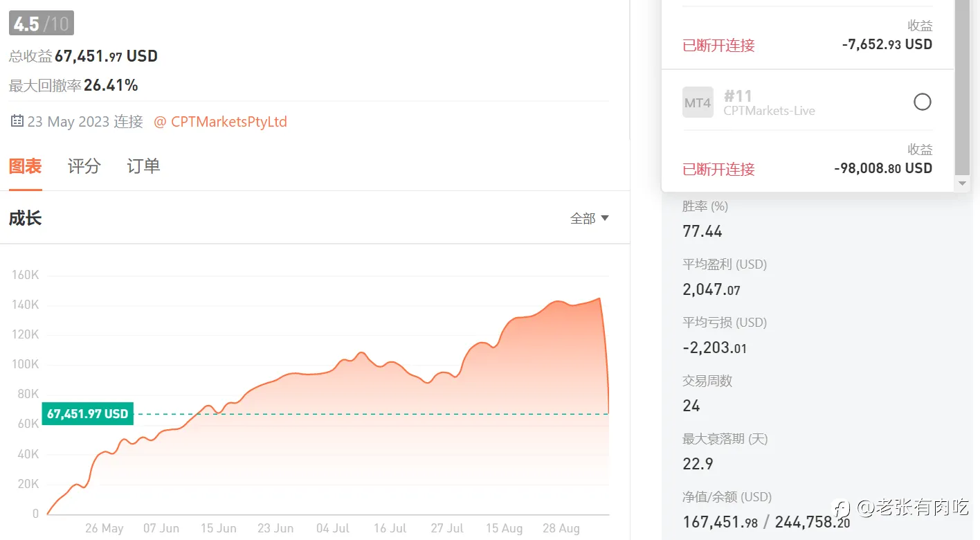Select the radio button for account #11
The height and width of the screenshot is (540, 980).
[923, 102]
